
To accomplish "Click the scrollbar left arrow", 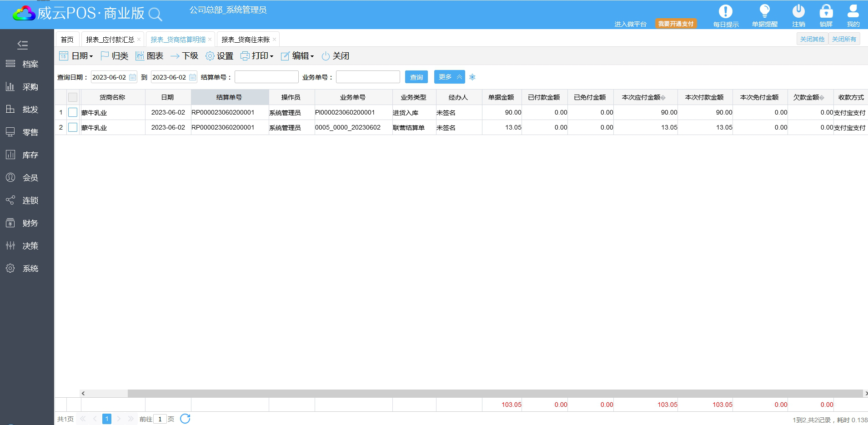I will tap(83, 393).
